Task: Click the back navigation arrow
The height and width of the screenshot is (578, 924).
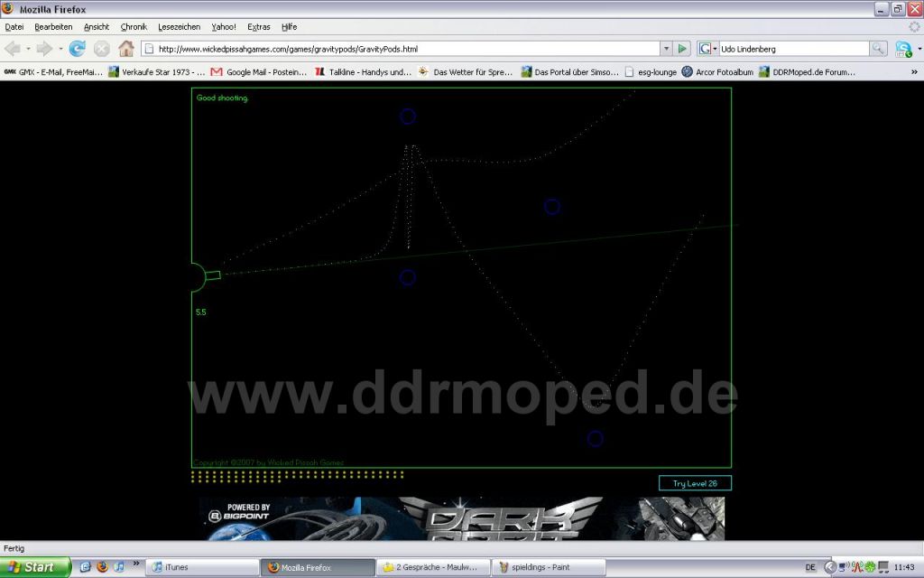Action: point(13,49)
